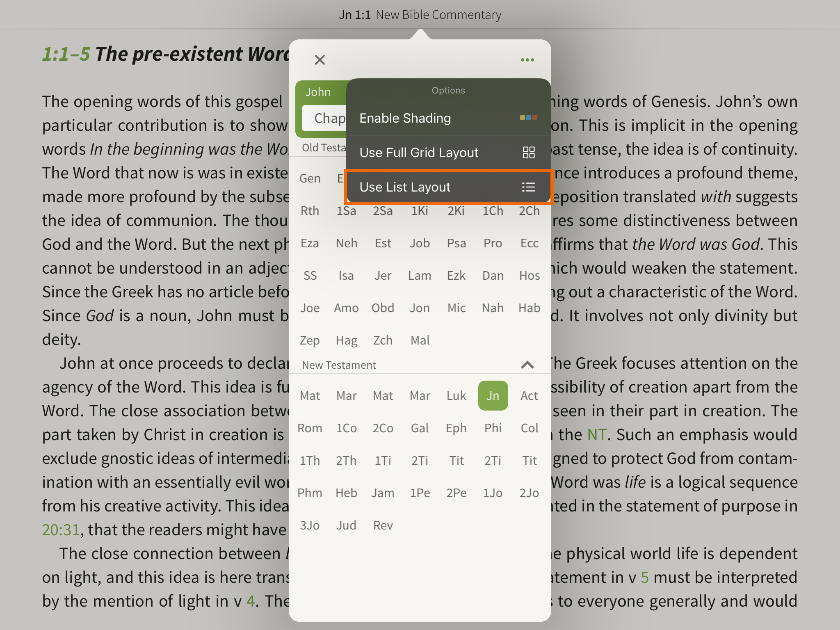Select Zep book

310,340
